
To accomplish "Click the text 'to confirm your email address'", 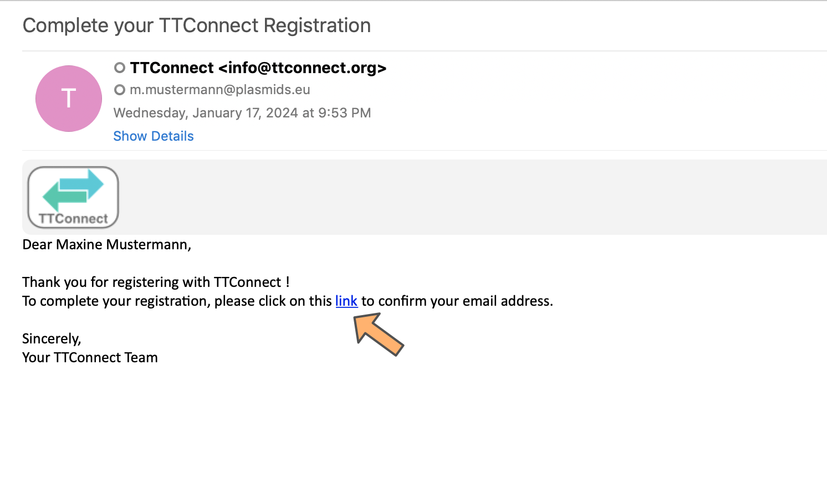I will (457, 301).
